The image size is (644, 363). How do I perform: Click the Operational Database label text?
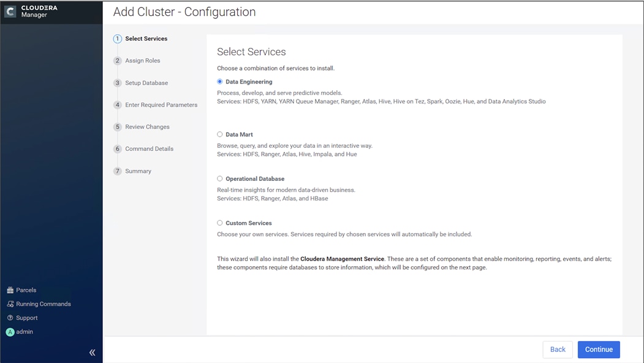255,179
